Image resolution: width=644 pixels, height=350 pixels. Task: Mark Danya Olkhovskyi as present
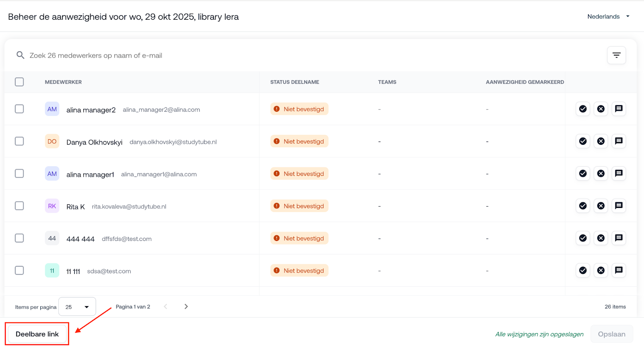(x=583, y=141)
